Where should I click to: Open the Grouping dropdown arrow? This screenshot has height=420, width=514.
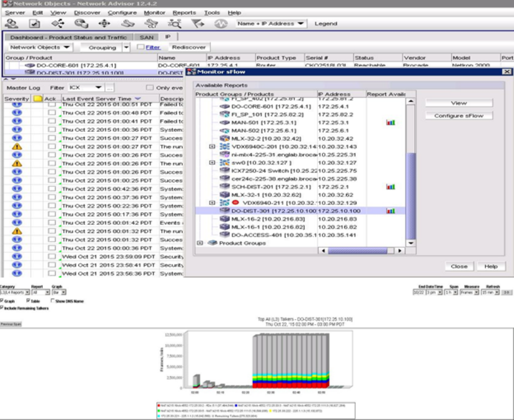click(x=126, y=48)
